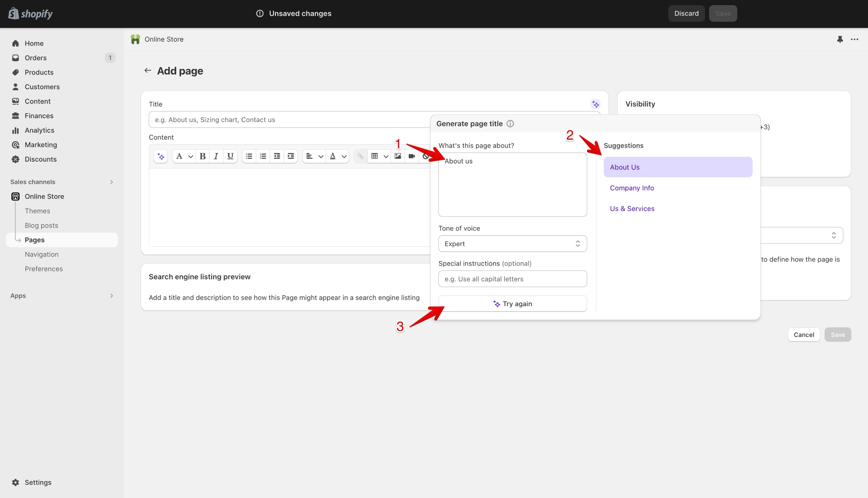Click the AI generate icon in content toolbar
Image resolution: width=868 pixels, height=498 pixels.
pyautogui.click(x=161, y=156)
